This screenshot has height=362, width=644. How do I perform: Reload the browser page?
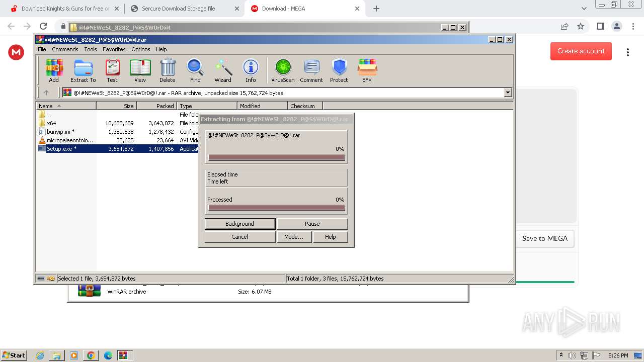coord(43,26)
